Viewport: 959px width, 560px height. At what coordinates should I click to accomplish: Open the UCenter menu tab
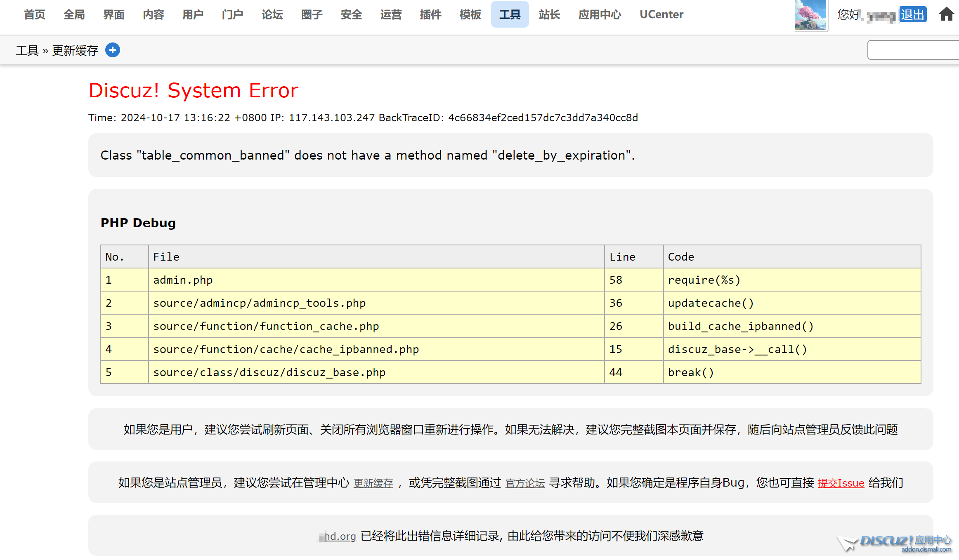tap(661, 14)
